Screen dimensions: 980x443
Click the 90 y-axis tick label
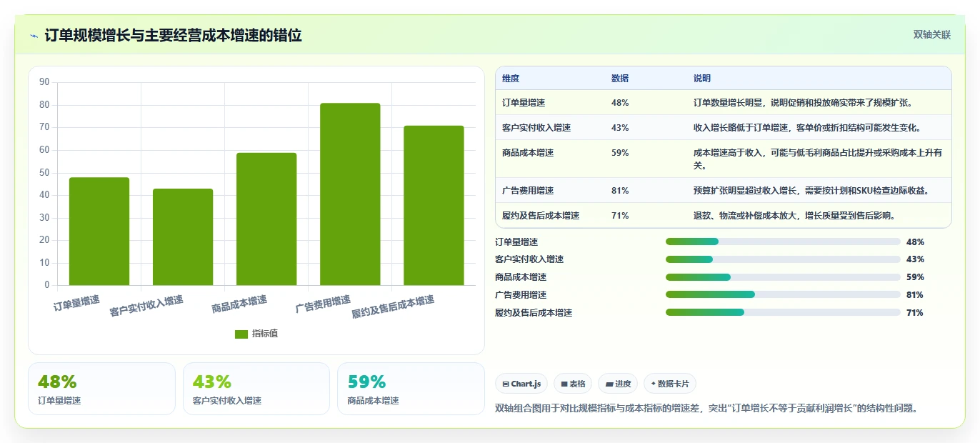pyautogui.click(x=44, y=82)
